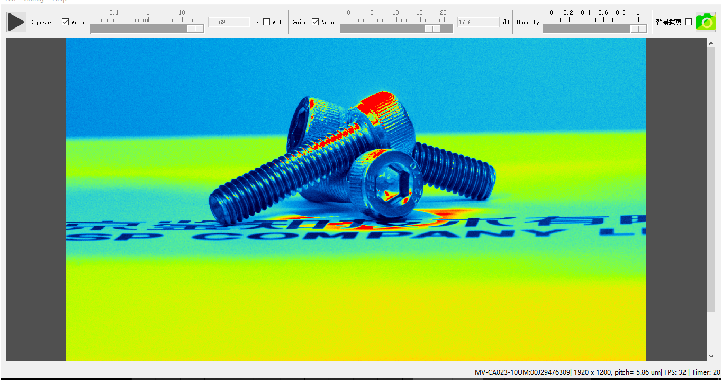Tick the unchecked box after the exposure value field
The height and width of the screenshot is (381, 721).
(x=266, y=22)
